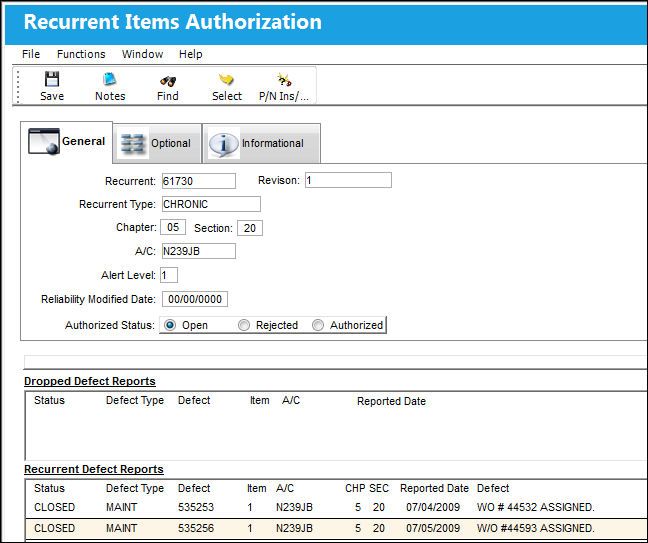Screen dimensions: 648x543
Task: Click the Save floppy disk icon
Action: point(52,79)
